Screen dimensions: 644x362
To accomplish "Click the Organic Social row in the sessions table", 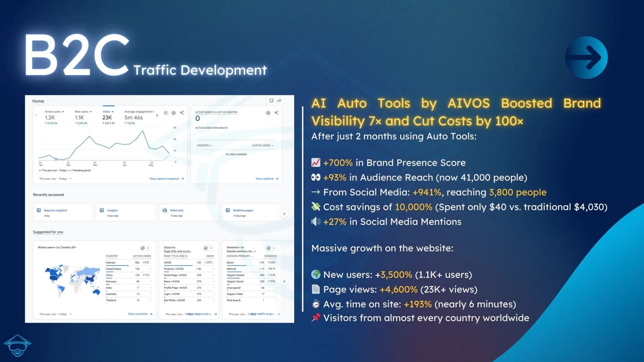I will tap(252, 282).
